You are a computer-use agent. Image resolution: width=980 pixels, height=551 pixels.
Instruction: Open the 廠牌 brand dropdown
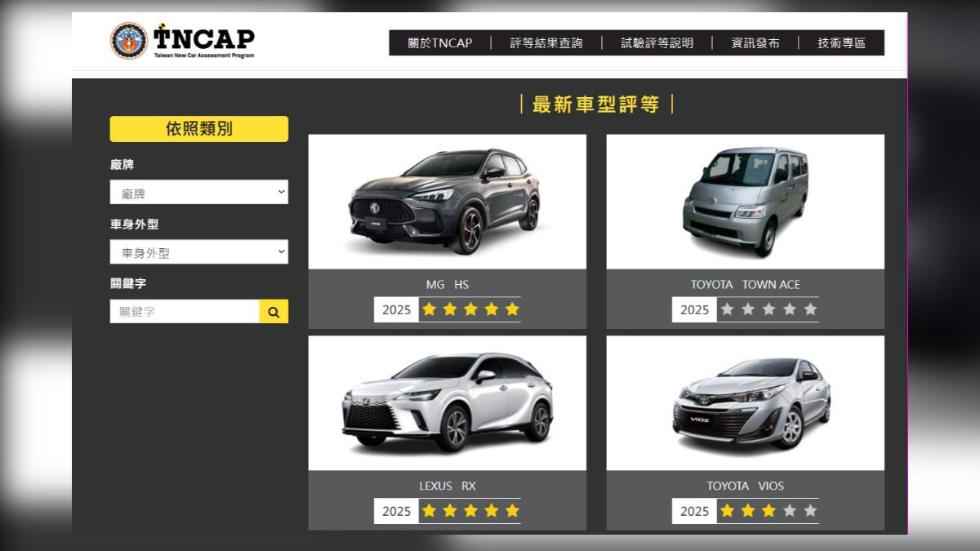199,193
